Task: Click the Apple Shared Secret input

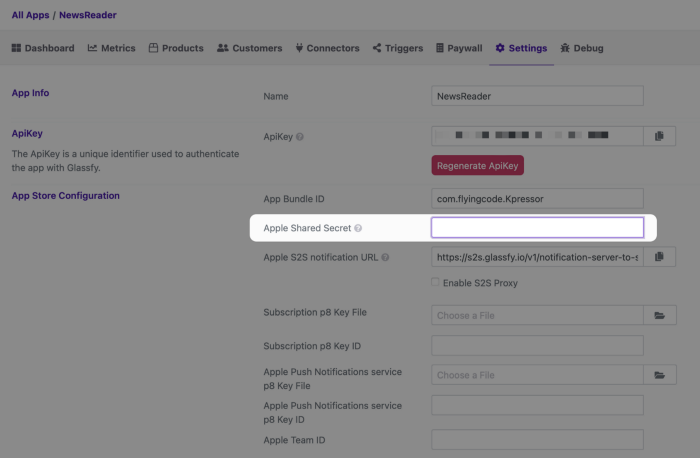Action: point(537,228)
